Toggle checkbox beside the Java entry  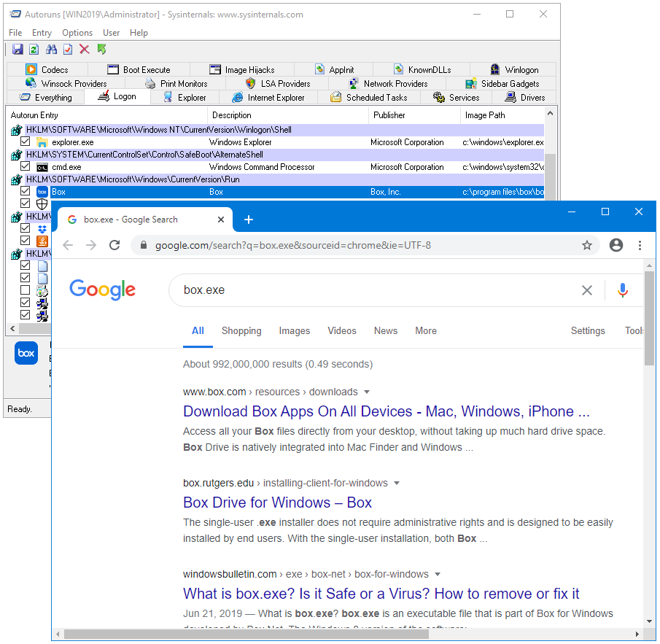coord(26,241)
